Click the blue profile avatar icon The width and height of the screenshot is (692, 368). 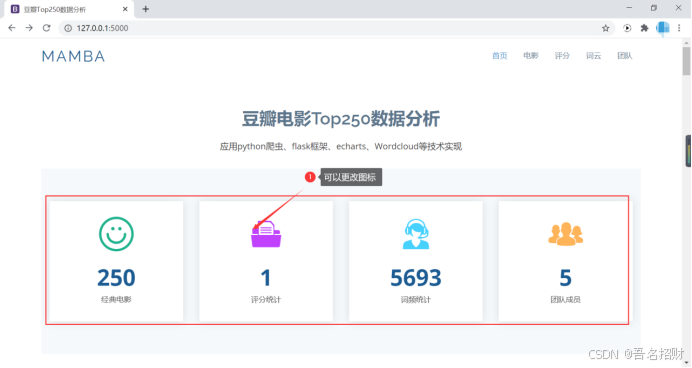[x=662, y=28]
